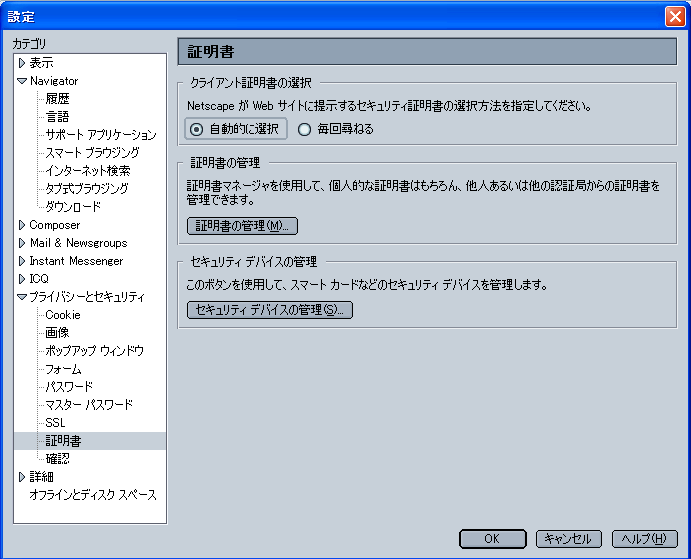The height and width of the screenshot is (559, 691).
Task: Expand the Composer category triangle
Action: point(21,225)
